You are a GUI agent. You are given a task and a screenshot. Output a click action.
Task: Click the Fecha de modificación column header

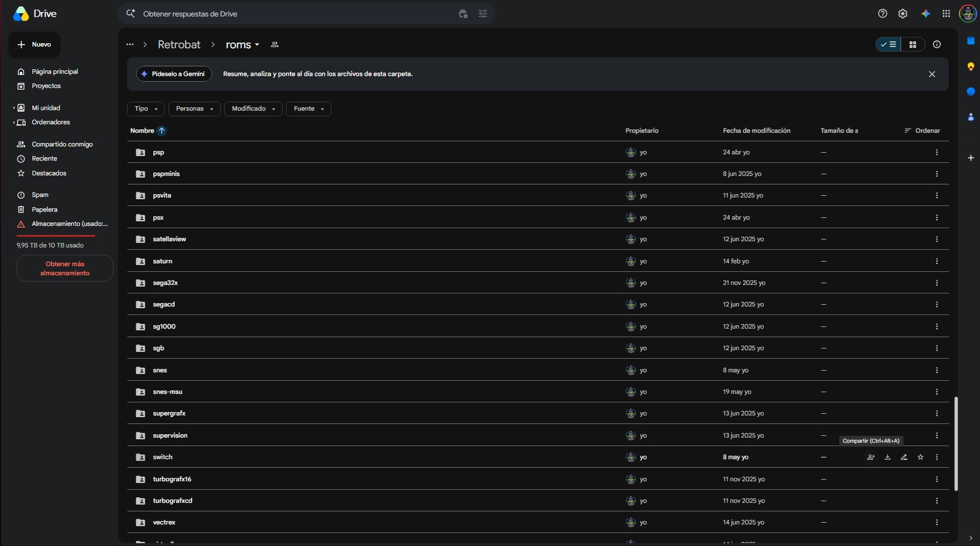tap(756, 131)
